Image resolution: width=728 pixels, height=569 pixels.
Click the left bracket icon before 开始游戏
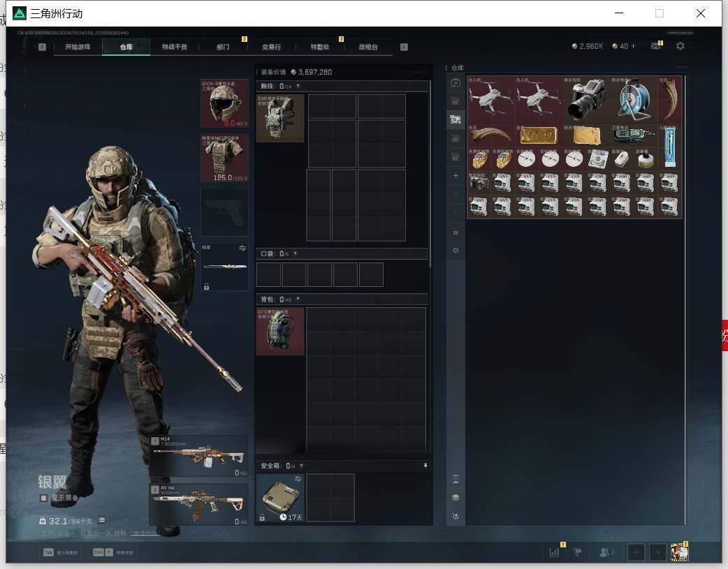click(42, 47)
